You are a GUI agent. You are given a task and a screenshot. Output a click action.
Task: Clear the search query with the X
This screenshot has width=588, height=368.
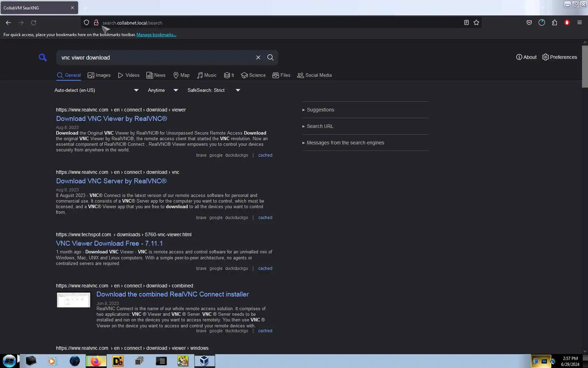(x=258, y=57)
